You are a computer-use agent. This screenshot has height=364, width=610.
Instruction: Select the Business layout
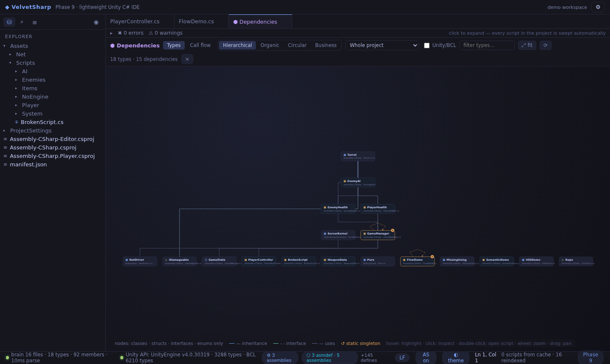(326, 45)
